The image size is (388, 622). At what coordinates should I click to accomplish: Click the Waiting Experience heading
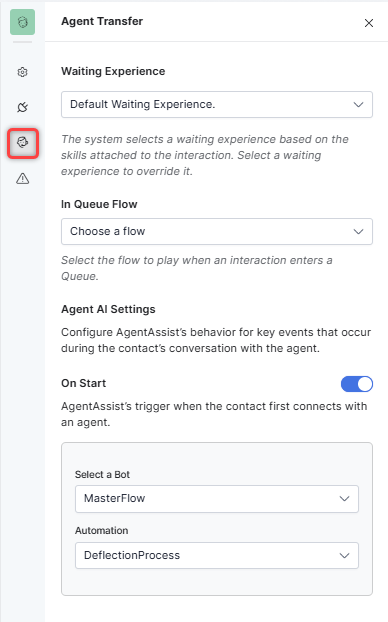coord(113,71)
